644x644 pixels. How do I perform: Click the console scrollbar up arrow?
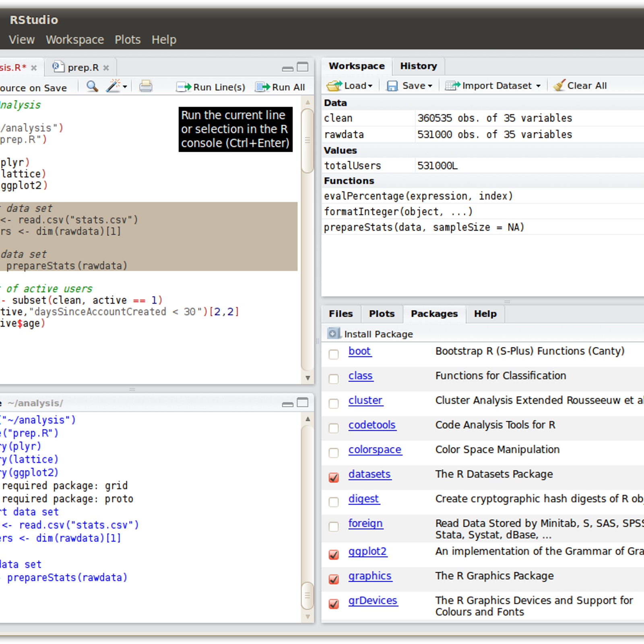pos(308,419)
